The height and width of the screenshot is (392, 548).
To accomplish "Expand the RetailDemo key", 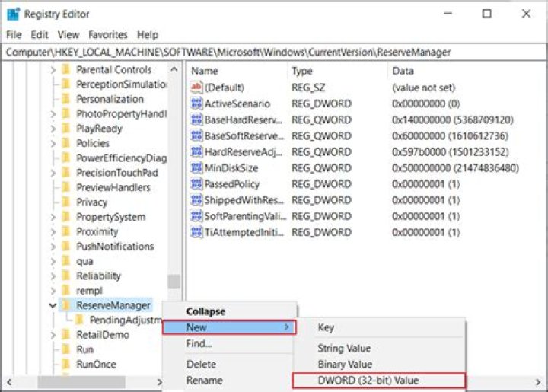I will pos(53,335).
